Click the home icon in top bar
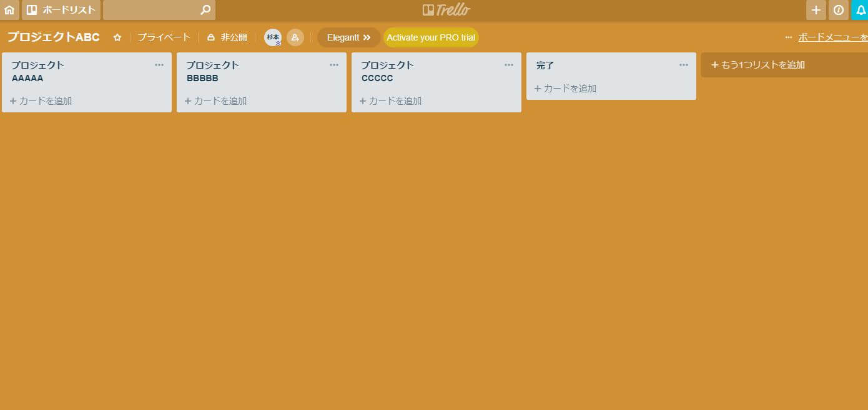Viewport: 868px width, 410px height. click(x=9, y=10)
